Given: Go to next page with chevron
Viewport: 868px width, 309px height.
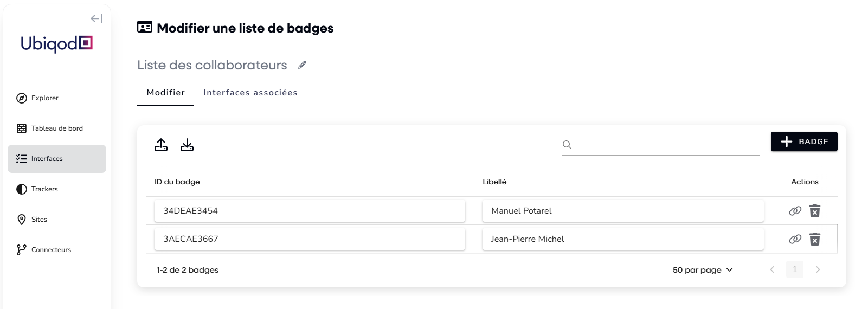Looking at the screenshot, I should click(818, 269).
